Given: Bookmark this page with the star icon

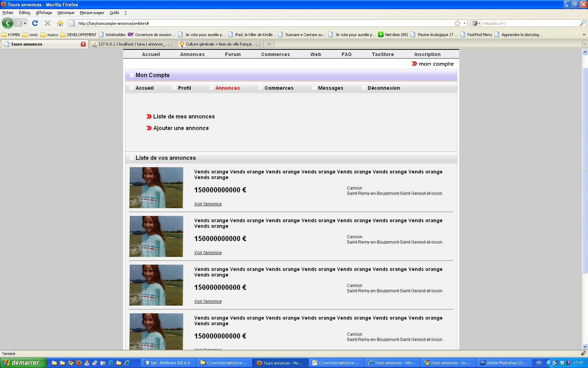Looking at the screenshot, I should click(x=457, y=23).
